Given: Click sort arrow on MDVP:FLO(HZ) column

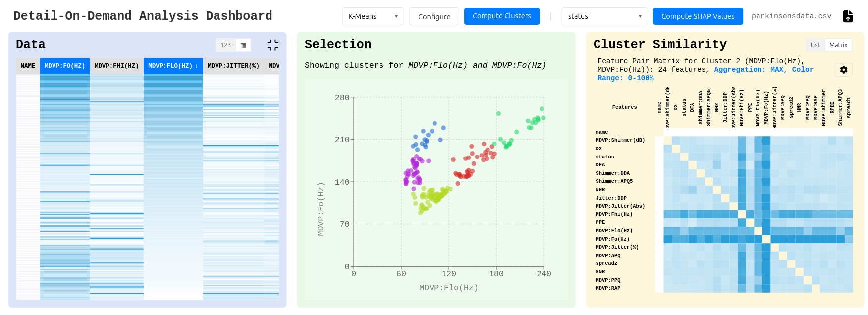Looking at the screenshot, I should pos(197,66).
